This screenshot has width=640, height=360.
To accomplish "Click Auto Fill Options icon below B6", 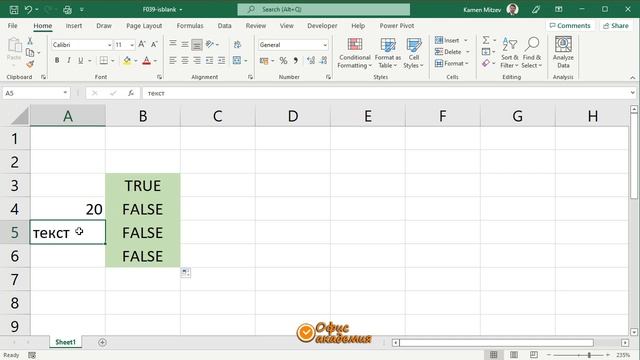I will pyautogui.click(x=186, y=273).
